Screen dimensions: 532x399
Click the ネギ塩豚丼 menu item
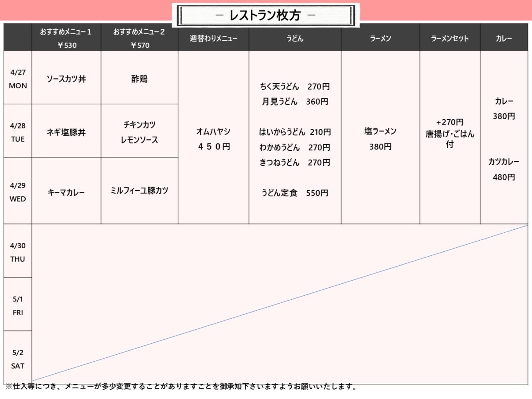tap(66, 132)
